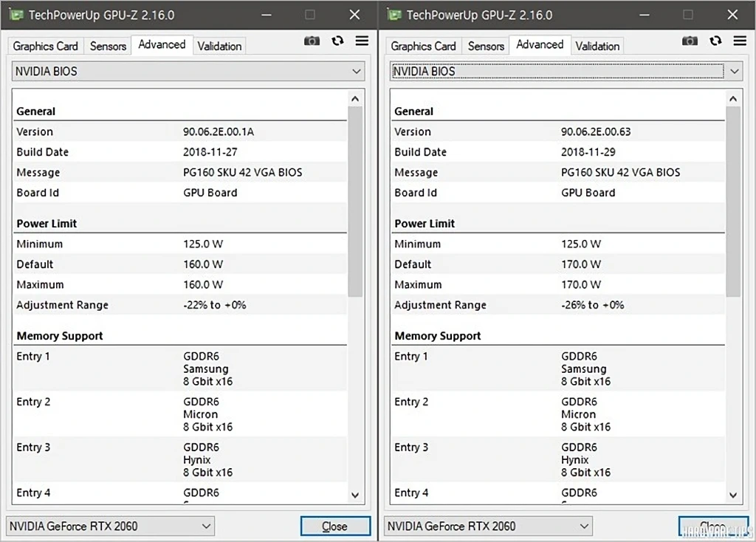Click scroll up arrow in right window list
The height and width of the screenshot is (542, 756).
pos(733,99)
